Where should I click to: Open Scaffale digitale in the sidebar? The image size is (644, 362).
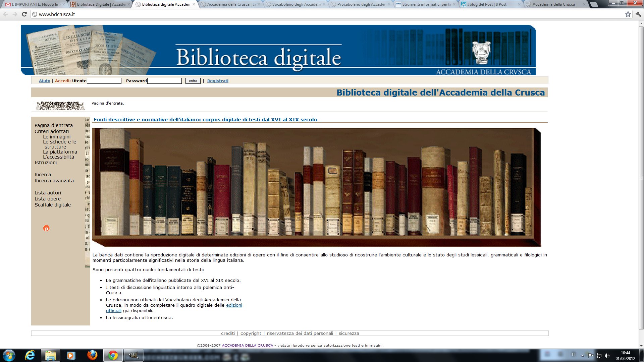click(x=53, y=205)
